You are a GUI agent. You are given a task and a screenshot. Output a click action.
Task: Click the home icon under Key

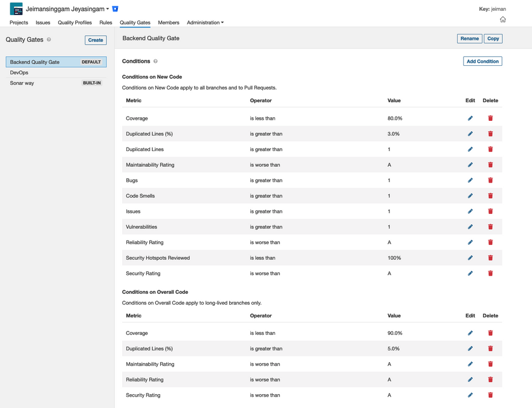(x=502, y=19)
